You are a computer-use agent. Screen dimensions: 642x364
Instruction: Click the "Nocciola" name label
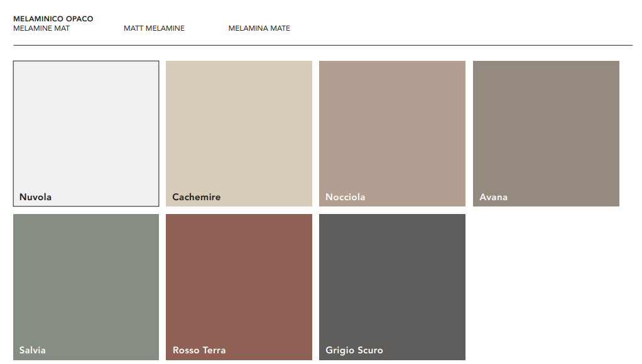pos(345,197)
